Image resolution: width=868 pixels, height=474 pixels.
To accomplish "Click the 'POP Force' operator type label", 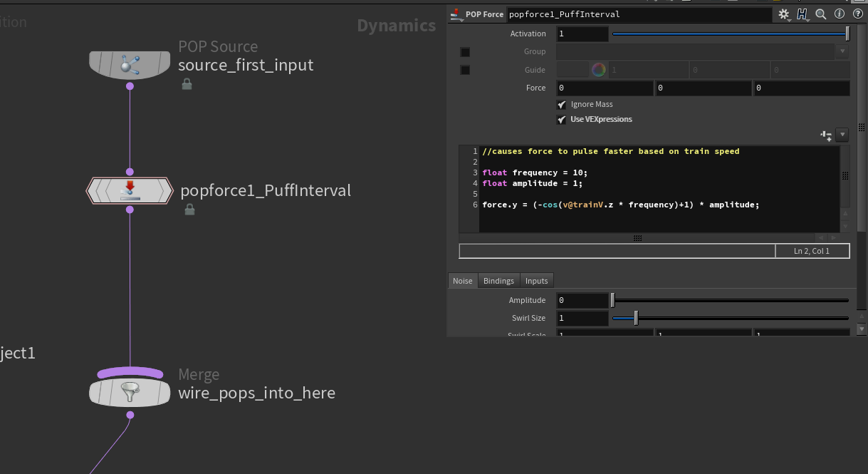I will (484, 14).
